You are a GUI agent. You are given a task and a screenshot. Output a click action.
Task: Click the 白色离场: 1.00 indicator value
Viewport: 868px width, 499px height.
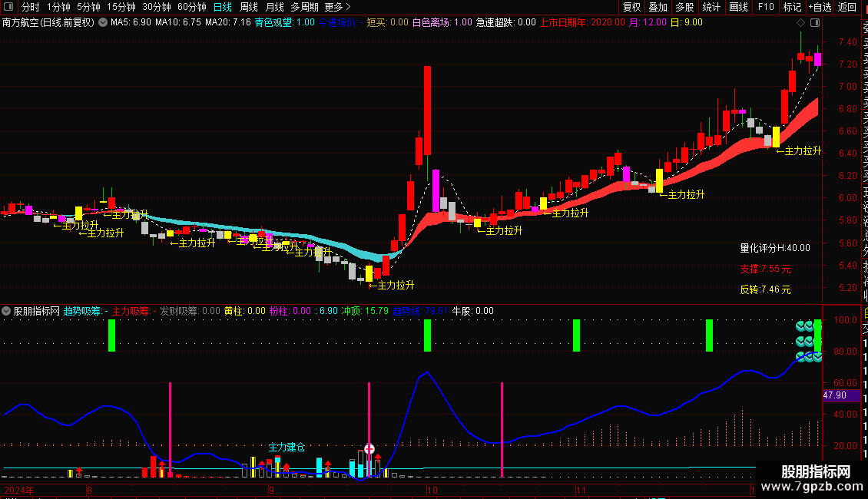point(442,23)
